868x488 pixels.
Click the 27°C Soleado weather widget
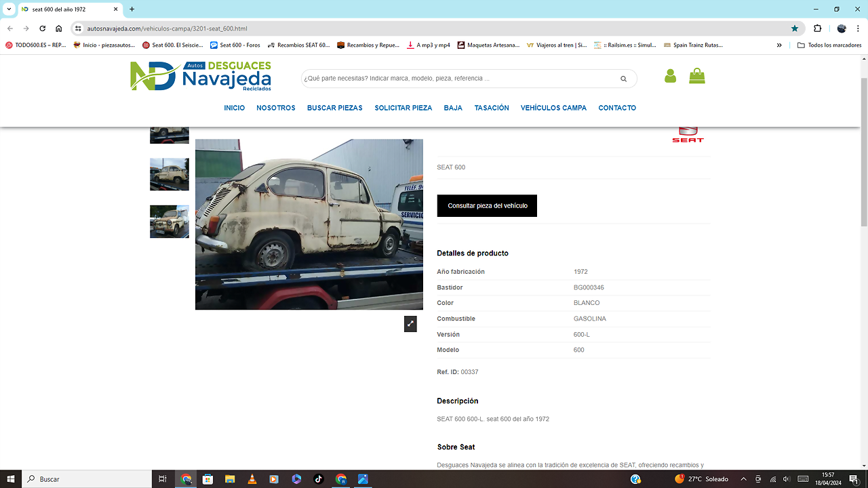[702, 479]
